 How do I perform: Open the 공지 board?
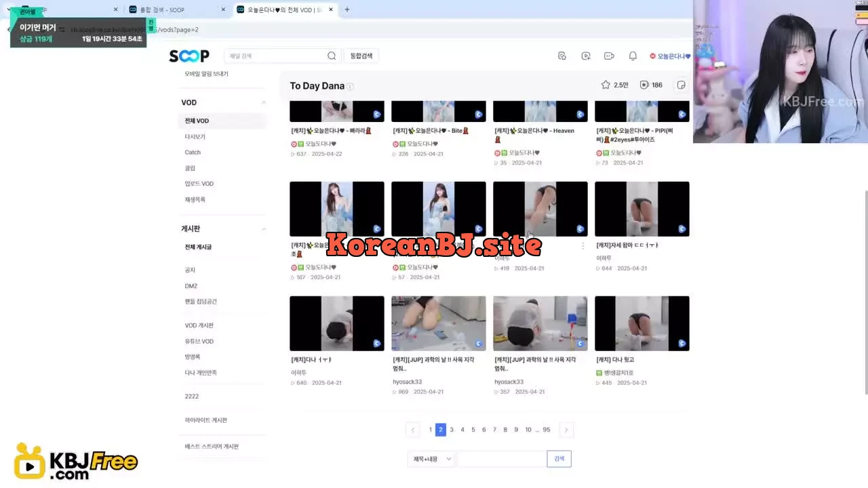click(x=190, y=270)
